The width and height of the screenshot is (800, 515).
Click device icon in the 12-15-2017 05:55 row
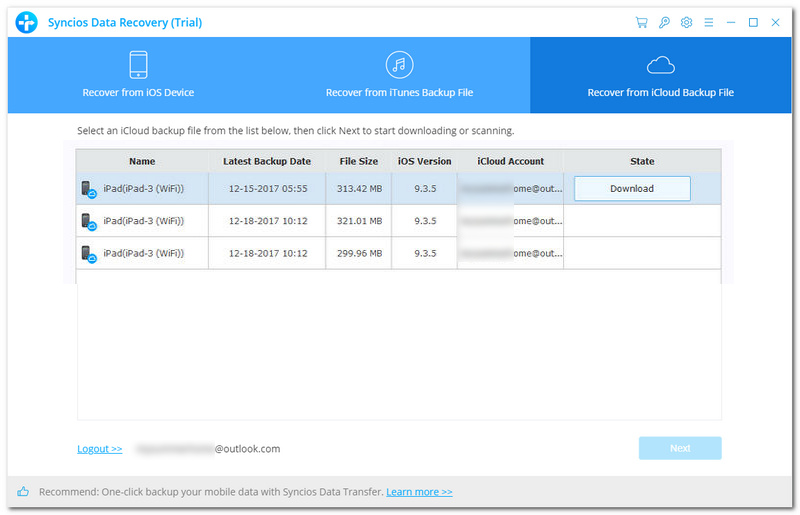[89, 189]
